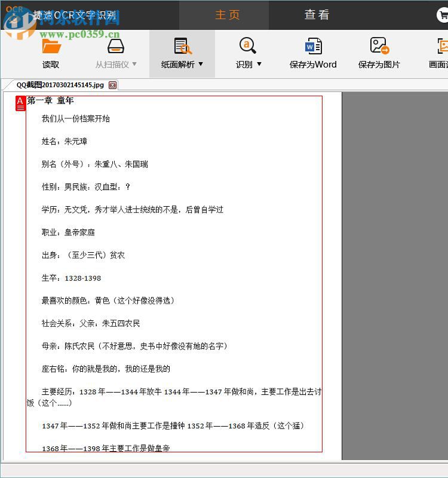Screen dimensions: 448x478
Task: Click the line 社会关系：父亲：朱五四农民
Action: tap(91, 323)
